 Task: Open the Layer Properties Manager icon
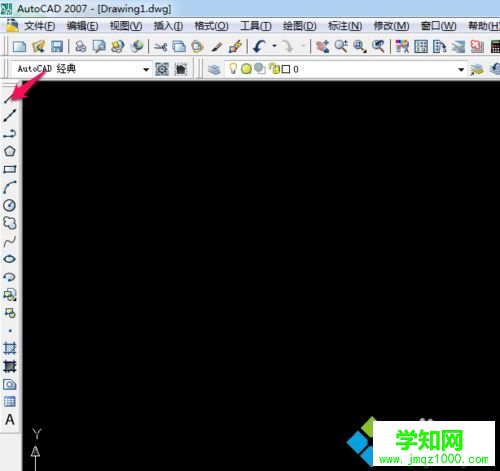(214, 69)
